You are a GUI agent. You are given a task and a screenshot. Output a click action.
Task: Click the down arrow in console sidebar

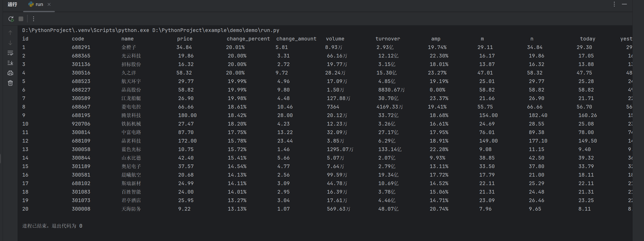(10, 43)
